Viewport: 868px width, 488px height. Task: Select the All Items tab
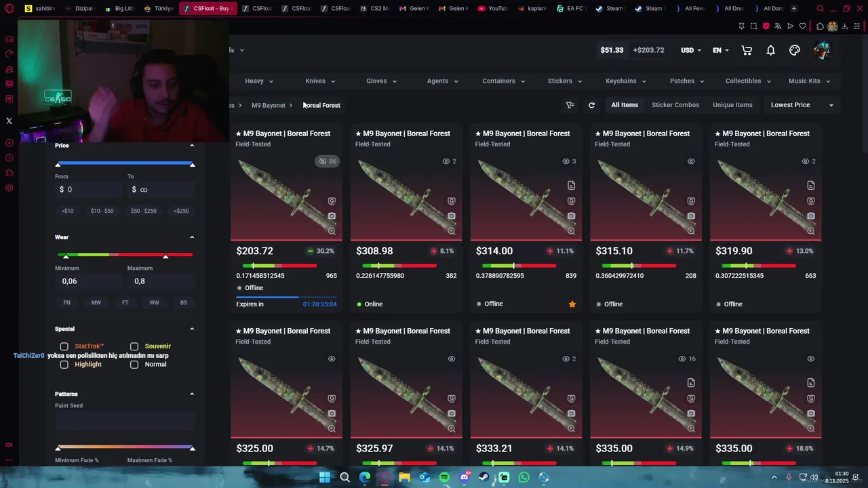pos(625,105)
